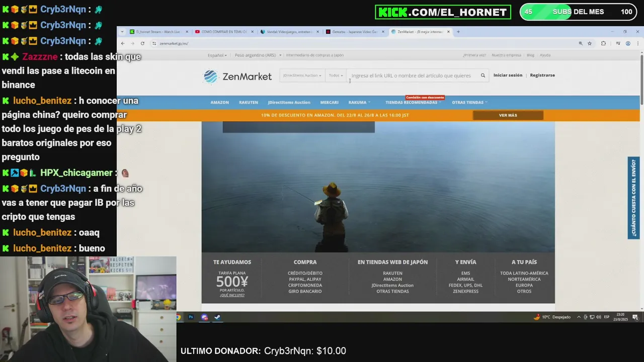
Task: Click the ZenMarket logo
Action: tap(237, 76)
